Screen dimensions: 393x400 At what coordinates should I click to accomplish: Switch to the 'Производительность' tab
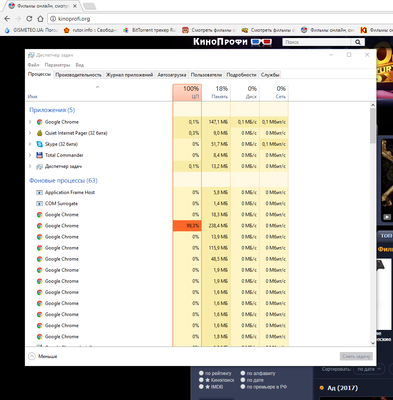point(78,75)
